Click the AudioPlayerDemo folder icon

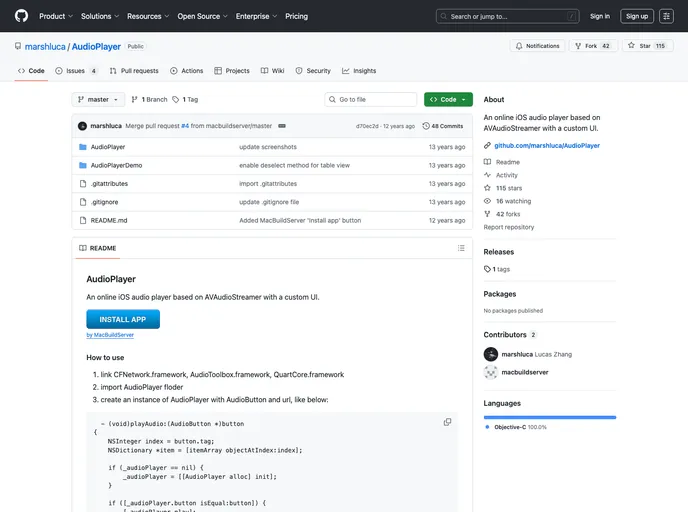pyautogui.click(x=82, y=165)
